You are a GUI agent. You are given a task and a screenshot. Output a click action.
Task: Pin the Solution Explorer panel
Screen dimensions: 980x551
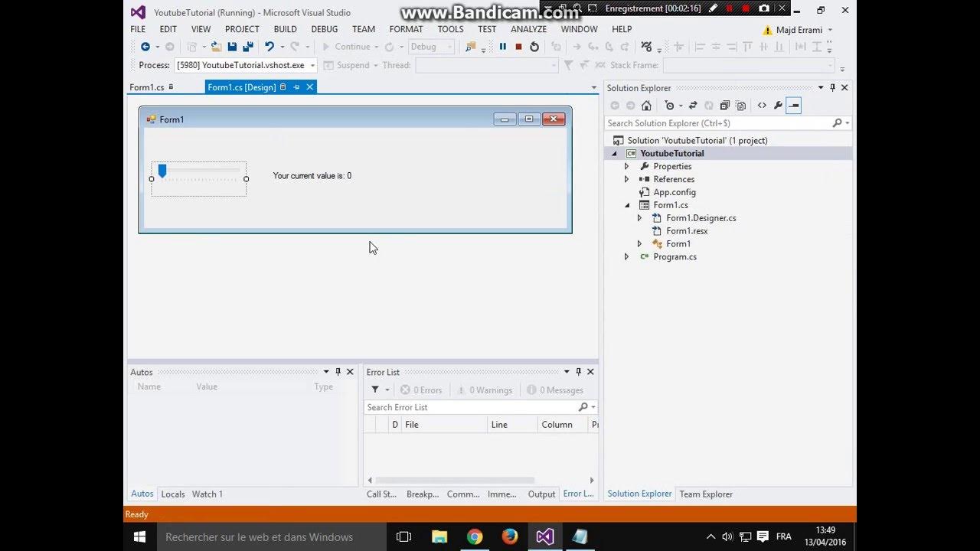(833, 88)
